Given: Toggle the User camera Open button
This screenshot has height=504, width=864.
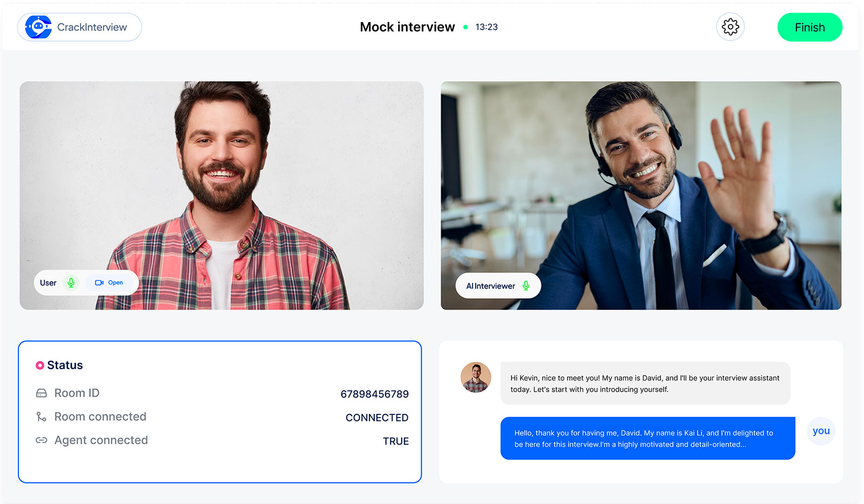Looking at the screenshot, I should point(109,283).
